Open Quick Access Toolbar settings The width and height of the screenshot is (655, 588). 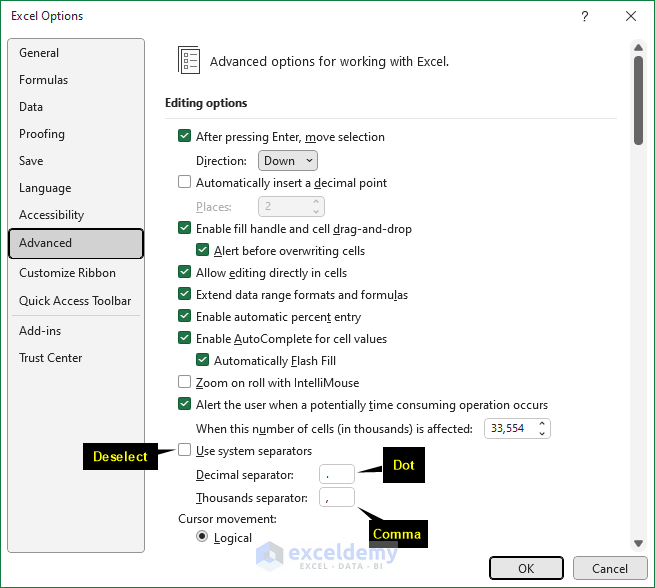coord(75,301)
